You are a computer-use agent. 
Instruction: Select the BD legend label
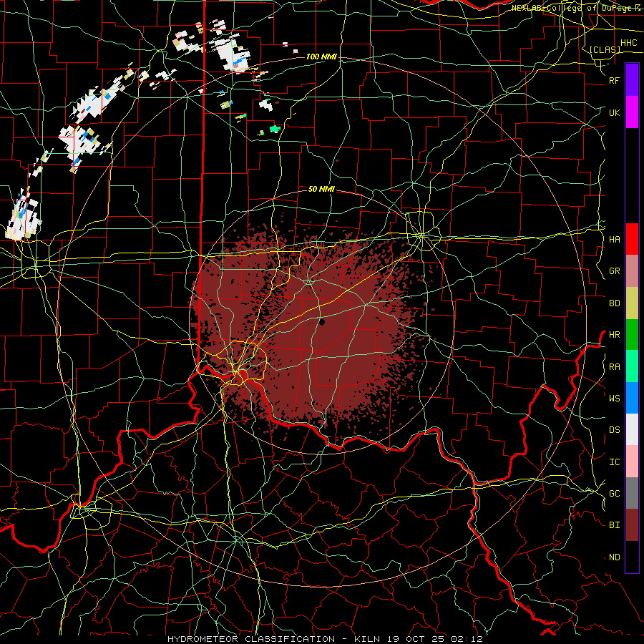click(x=615, y=303)
